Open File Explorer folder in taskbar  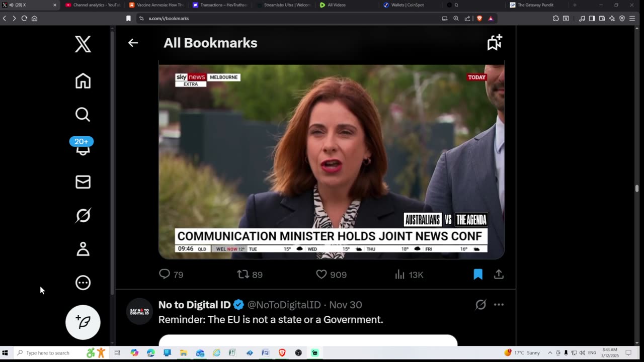(184, 353)
